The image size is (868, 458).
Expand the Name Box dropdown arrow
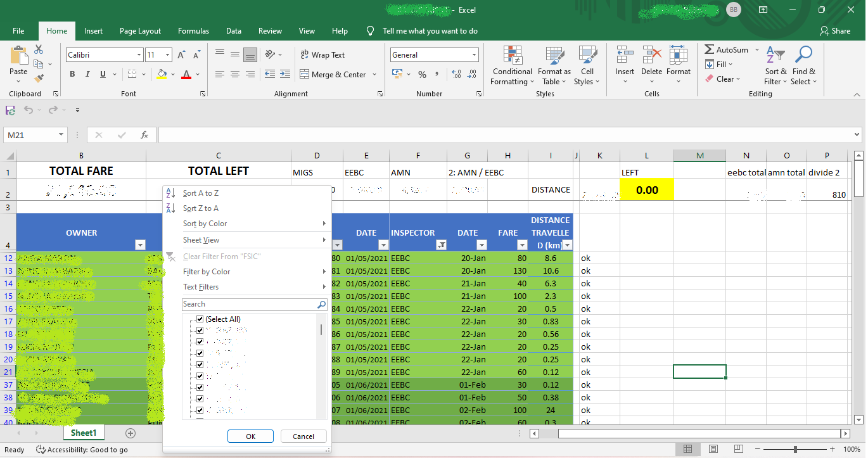point(61,135)
